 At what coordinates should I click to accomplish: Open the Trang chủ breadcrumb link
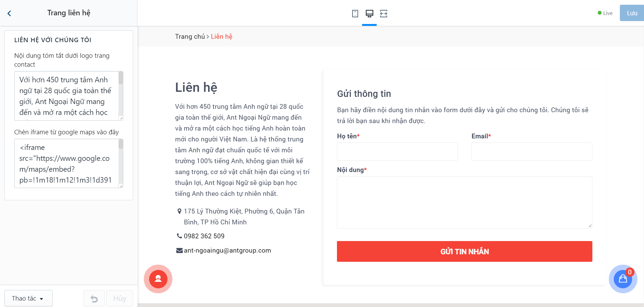[x=190, y=36]
